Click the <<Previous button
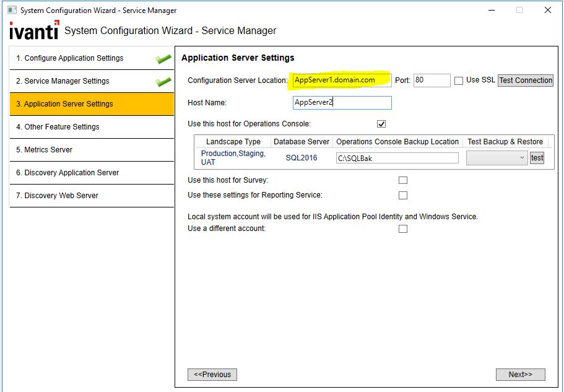This screenshot has width=564, height=392. [212, 375]
